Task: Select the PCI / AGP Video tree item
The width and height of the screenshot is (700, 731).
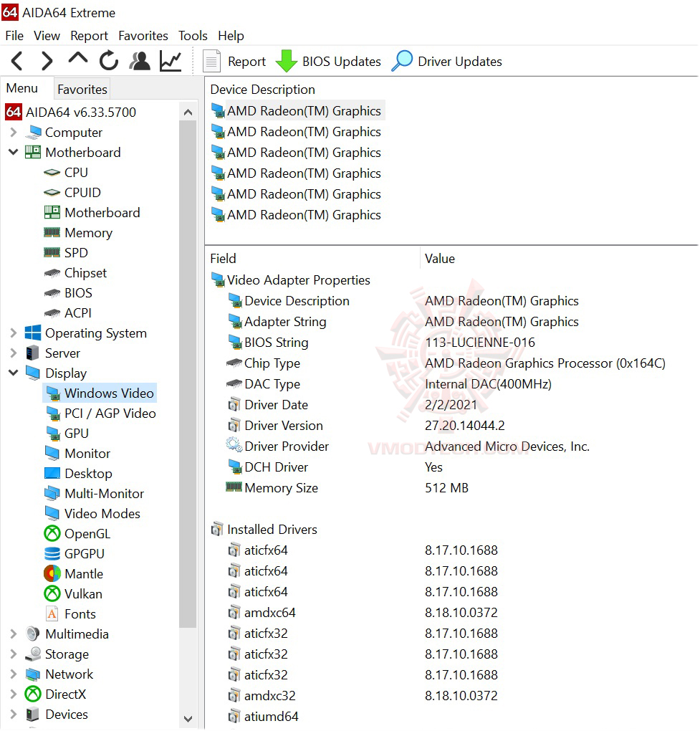Action: point(100,413)
